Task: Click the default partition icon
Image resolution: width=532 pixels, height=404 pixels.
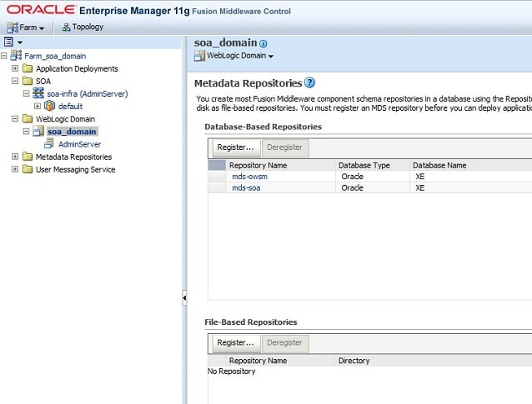Action: pos(49,106)
